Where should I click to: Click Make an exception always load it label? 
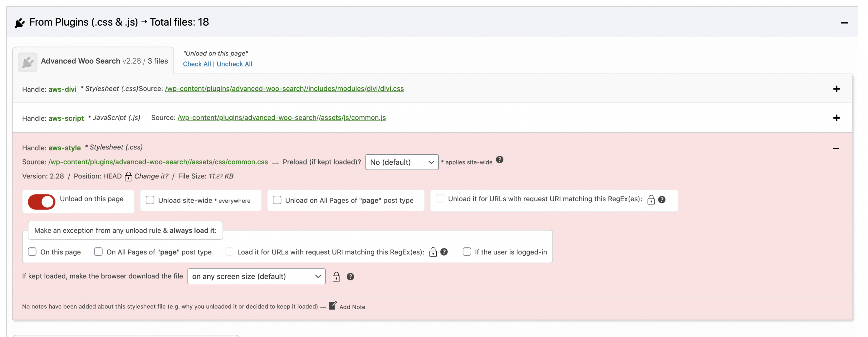[125, 231]
